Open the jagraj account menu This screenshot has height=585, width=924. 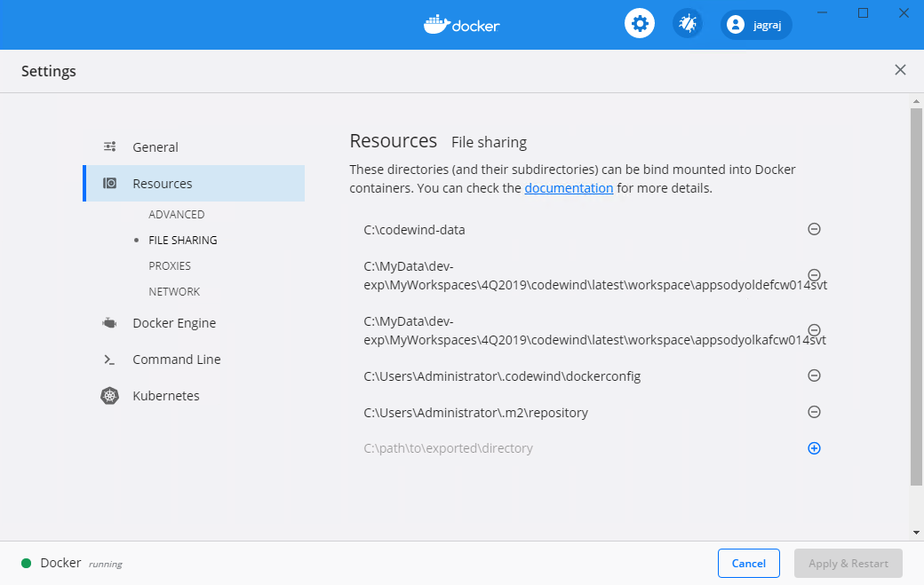(756, 24)
